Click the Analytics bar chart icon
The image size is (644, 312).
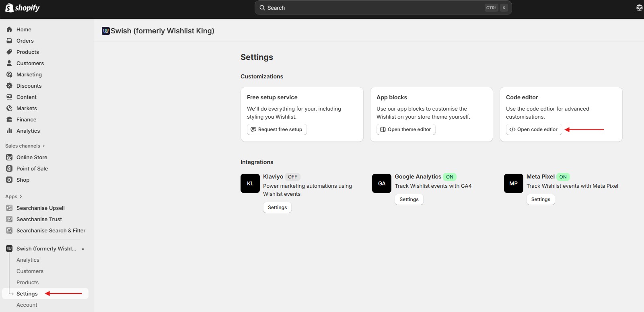tap(9, 131)
